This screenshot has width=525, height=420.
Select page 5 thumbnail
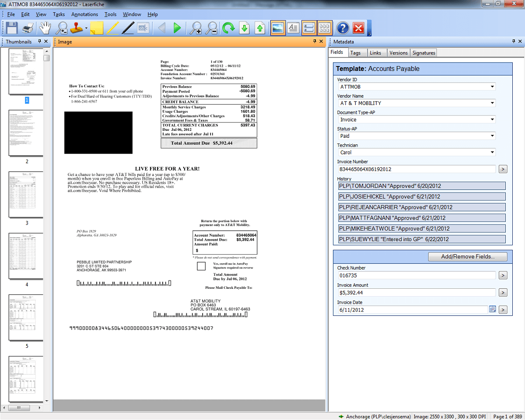pyautogui.click(x=26, y=318)
